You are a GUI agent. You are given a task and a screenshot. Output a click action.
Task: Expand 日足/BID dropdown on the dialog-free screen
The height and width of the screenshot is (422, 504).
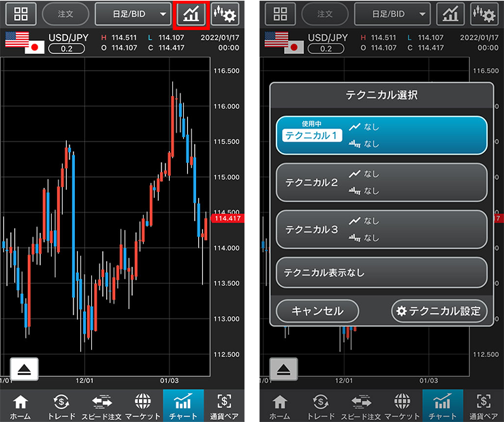click(x=132, y=14)
